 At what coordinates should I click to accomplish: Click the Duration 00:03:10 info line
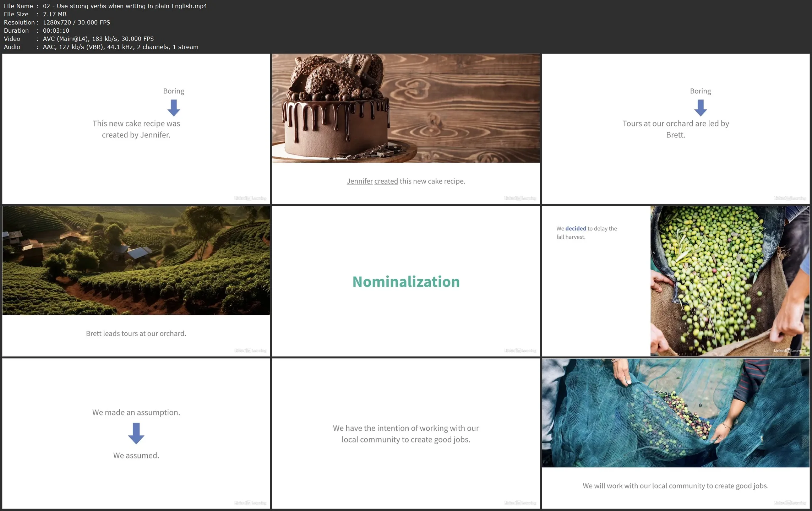[x=37, y=31]
